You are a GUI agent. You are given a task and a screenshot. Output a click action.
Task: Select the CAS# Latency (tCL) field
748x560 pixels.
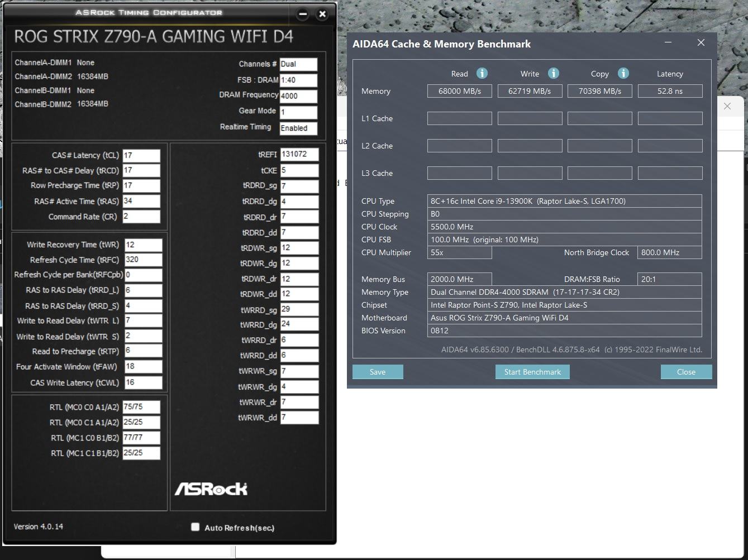141,155
